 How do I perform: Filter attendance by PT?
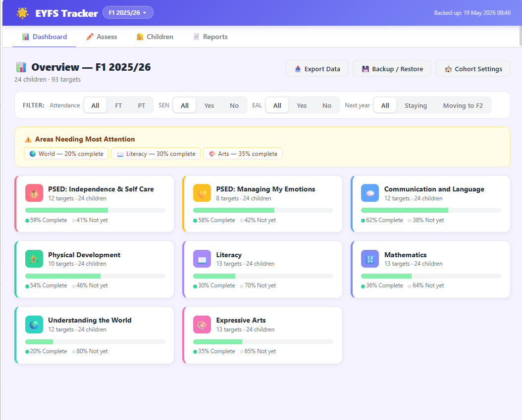coord(142,105)
